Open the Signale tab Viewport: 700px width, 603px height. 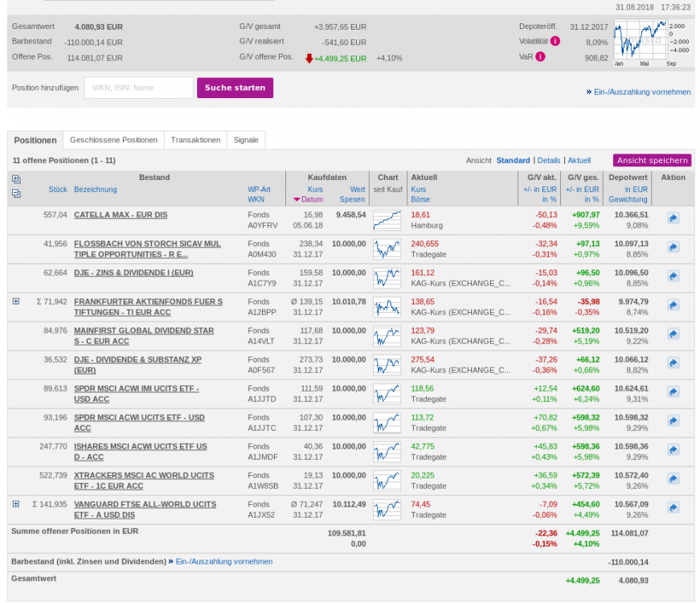(x=246, y=139)
